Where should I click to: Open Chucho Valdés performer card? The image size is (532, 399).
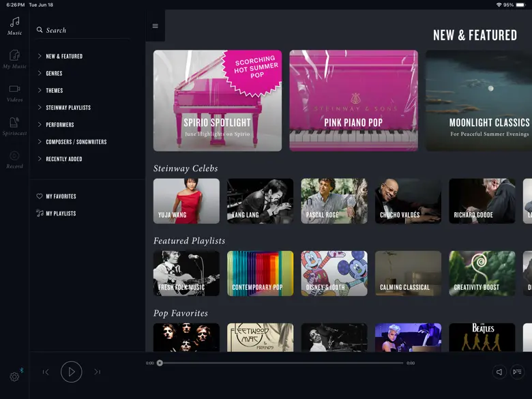click(408, 201)
